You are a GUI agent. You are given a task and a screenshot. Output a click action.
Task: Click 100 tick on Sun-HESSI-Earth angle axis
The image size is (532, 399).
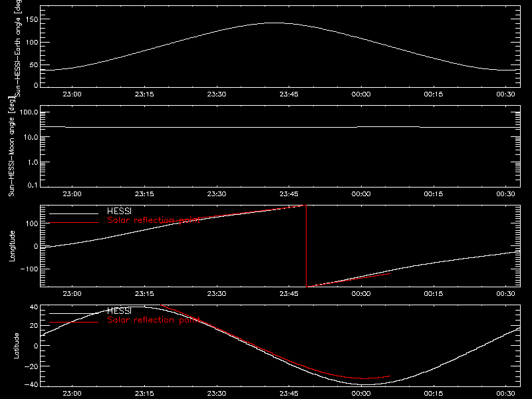coord(32,43)
